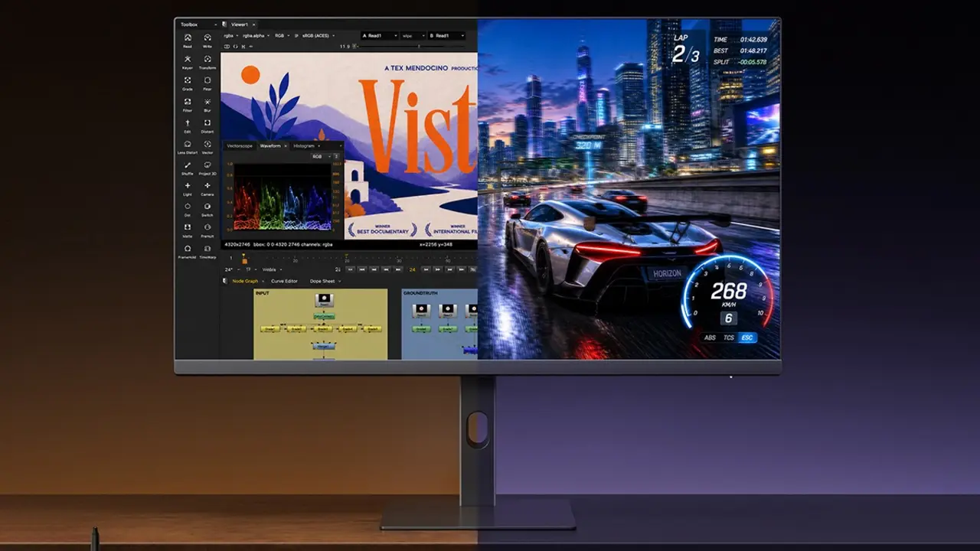The image size is (980, 551).
Task: Click ABS indicator in racing game
Action: [x=710, y=337]
